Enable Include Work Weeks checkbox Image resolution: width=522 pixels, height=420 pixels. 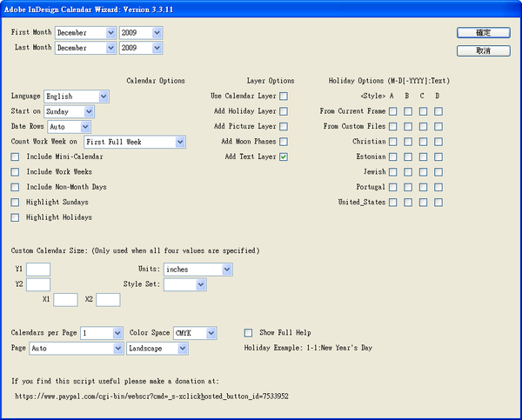(15, 172)
